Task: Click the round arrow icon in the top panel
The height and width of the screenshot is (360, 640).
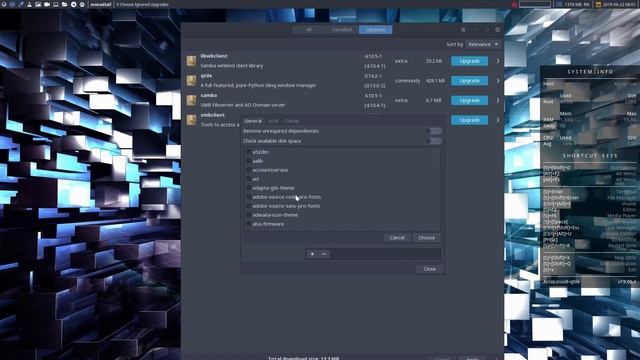Action: click(73, 4)
